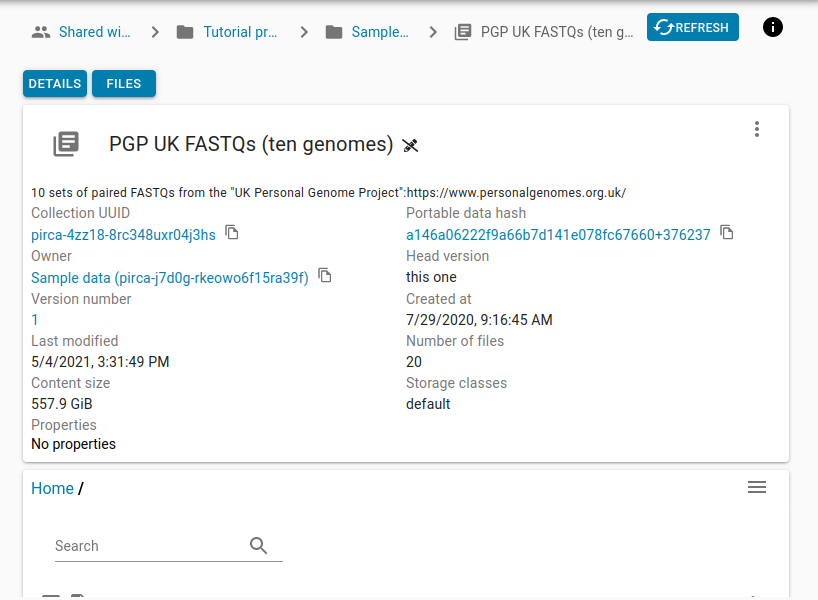818x600 pixels.
Task: Click the search magnifier icon
Action: coord(259,545)
